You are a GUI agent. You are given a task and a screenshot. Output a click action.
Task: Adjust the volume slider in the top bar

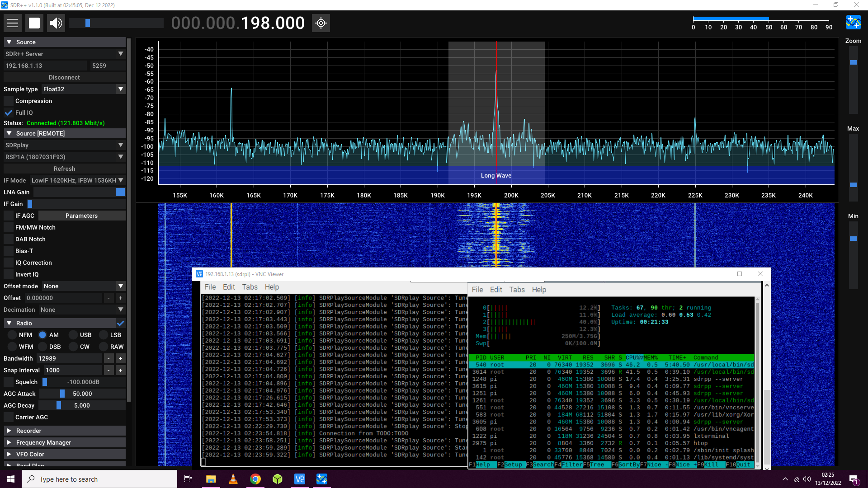click(x=116, y=23)
